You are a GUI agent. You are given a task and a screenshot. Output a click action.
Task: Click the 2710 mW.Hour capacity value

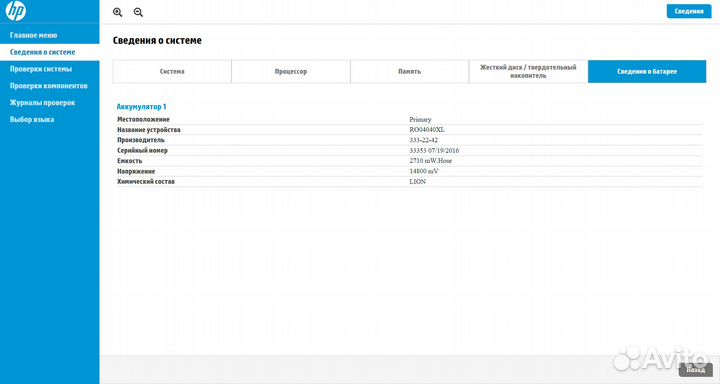[431, 161]
